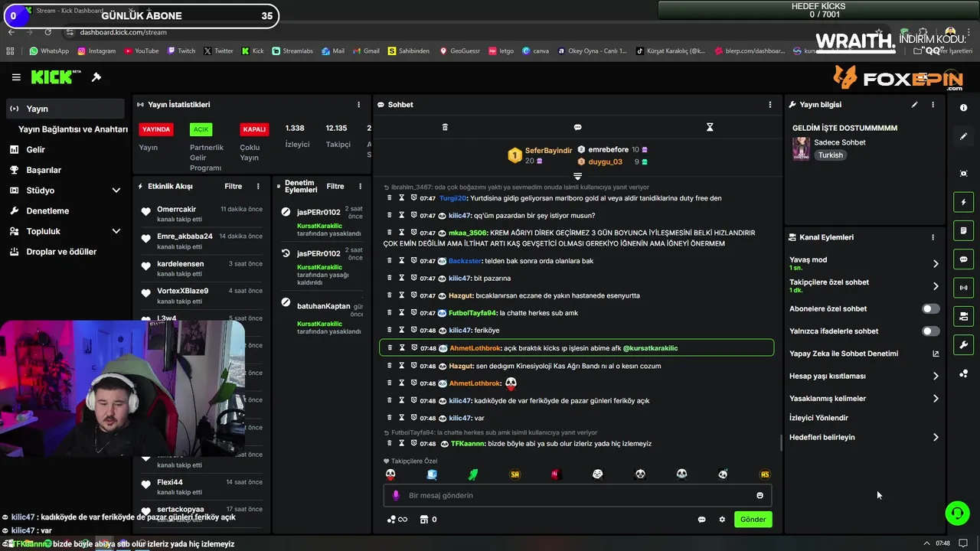Click the pin icon next to Kick logo

click(96, 77)
